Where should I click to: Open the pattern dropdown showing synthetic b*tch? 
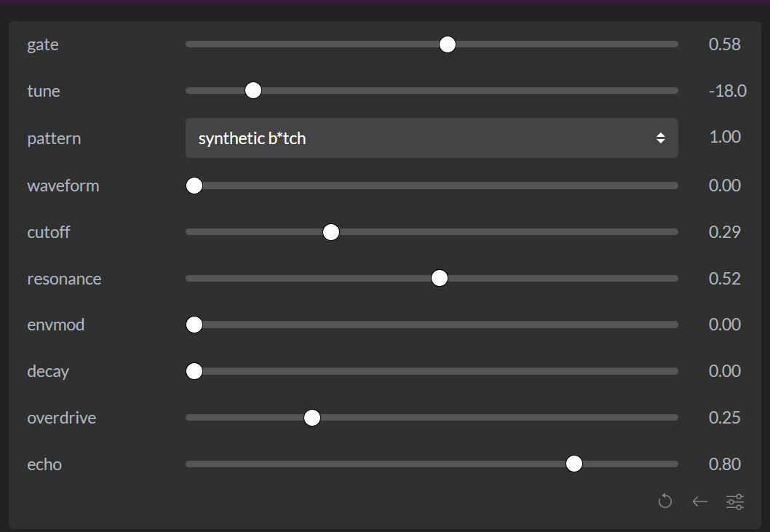click(432, 138)
